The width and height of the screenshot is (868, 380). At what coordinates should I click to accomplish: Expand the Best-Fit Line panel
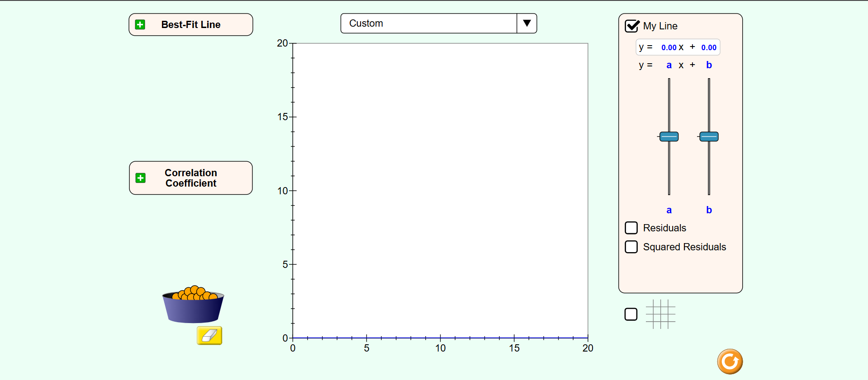[191, 25]
